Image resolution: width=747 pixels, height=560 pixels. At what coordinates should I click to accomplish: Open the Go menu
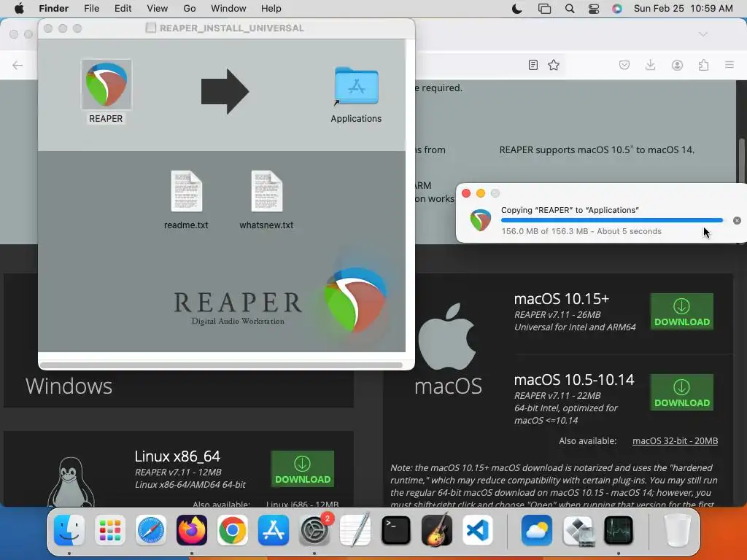click(x=190, y=9)
